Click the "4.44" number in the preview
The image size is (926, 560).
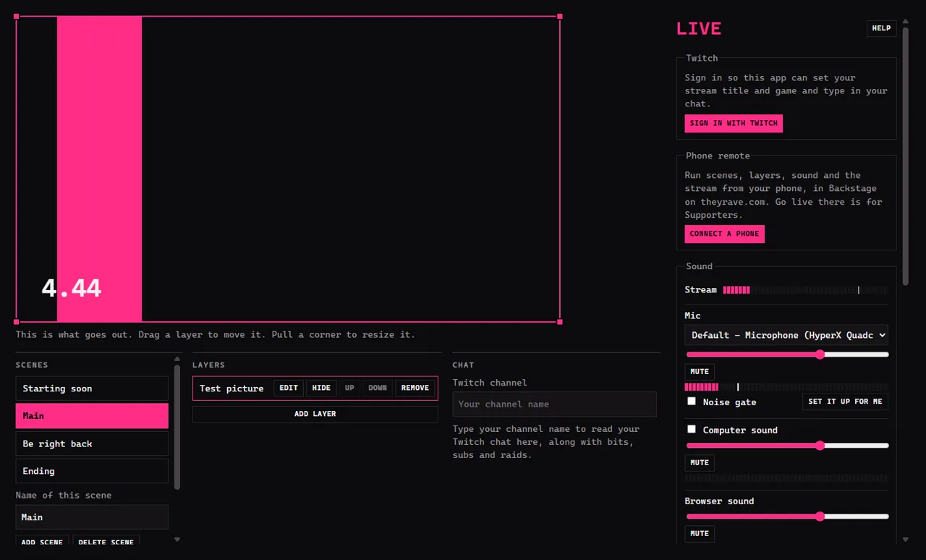(x=71, y=289)
